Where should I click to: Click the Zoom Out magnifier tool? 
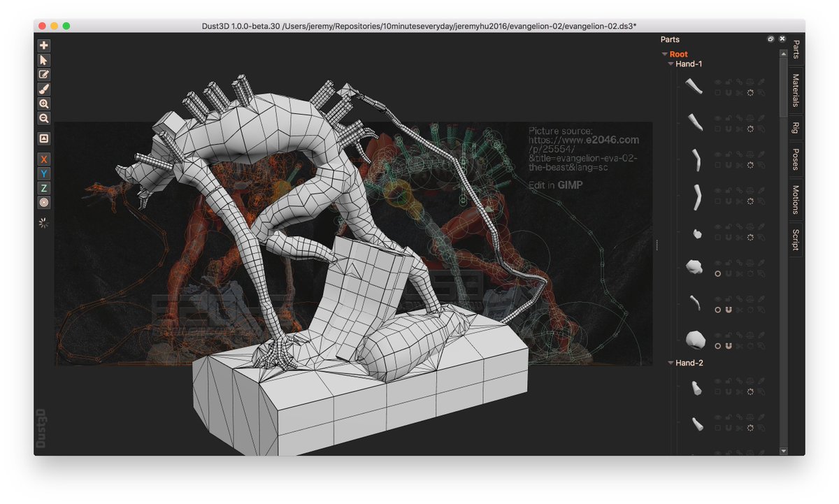click(44, 118)
